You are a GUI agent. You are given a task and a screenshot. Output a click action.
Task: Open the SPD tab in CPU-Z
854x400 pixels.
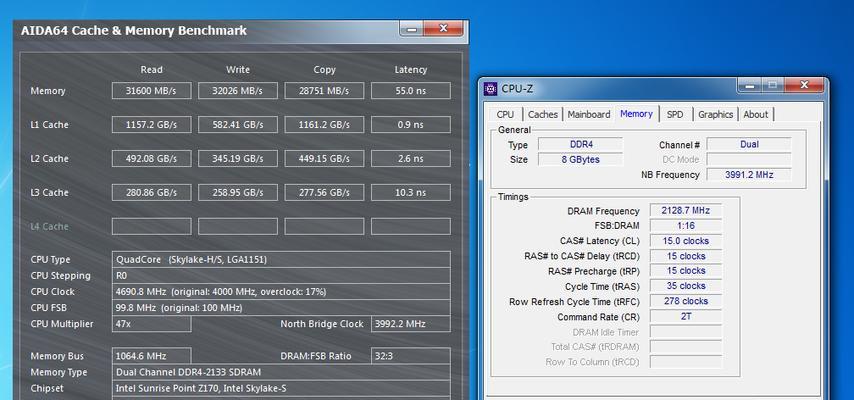click(675, 114)
